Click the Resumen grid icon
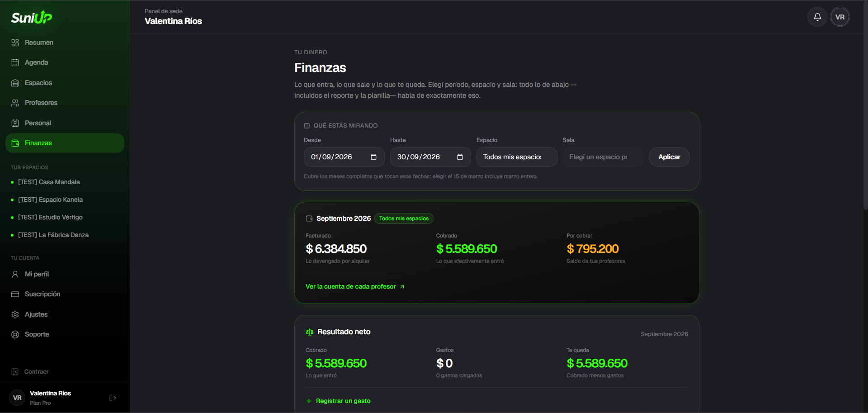The height and width of the screenshot is (413, 868). 15,43
